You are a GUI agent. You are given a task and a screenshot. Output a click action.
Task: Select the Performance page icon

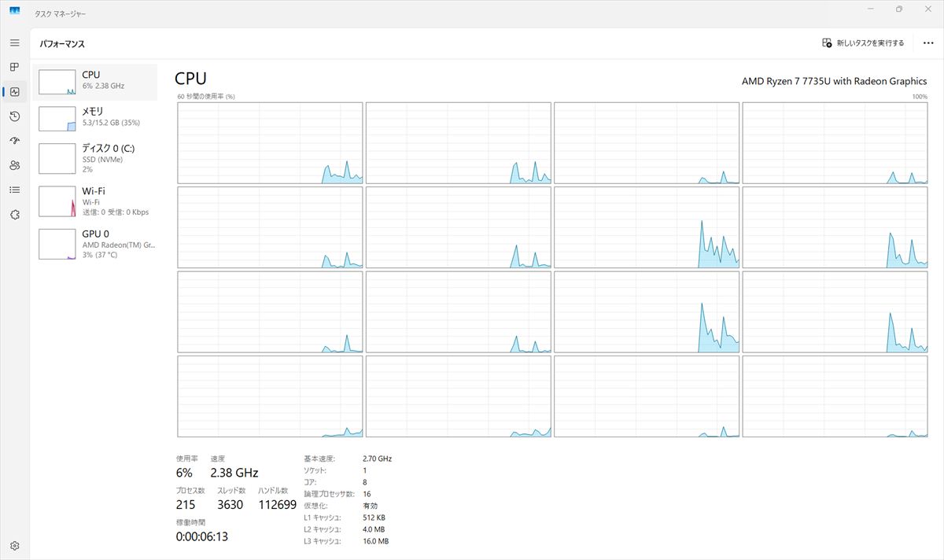tap(14, 92)
